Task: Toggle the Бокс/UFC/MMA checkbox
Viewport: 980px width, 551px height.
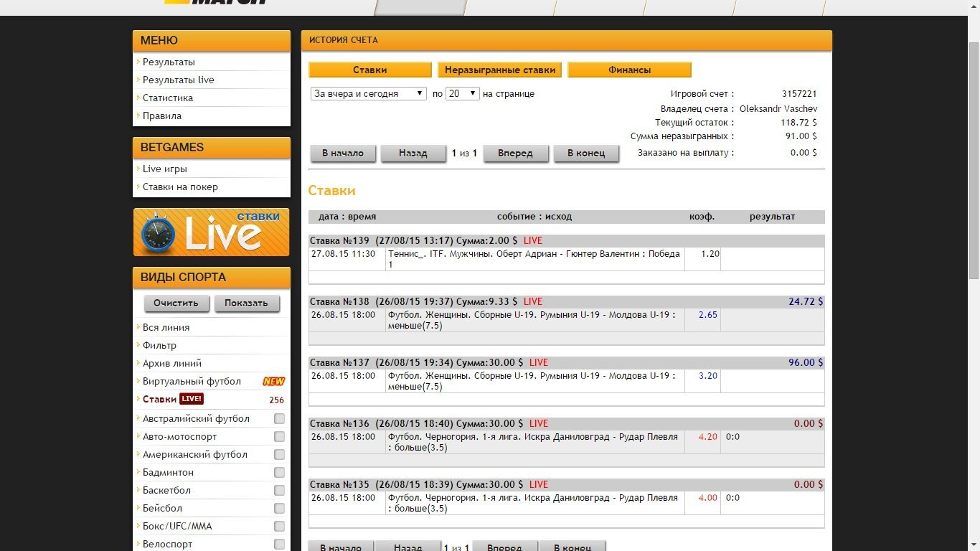Action: 279,527
